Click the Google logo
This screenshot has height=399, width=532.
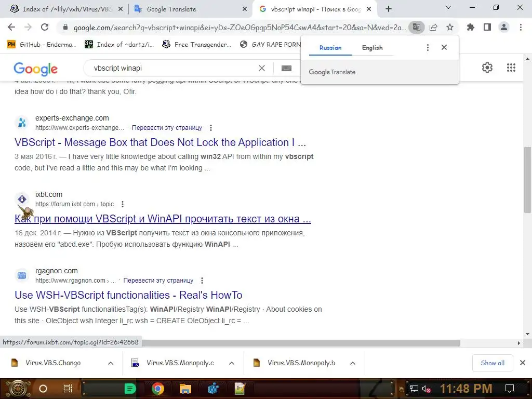(36, 69)
